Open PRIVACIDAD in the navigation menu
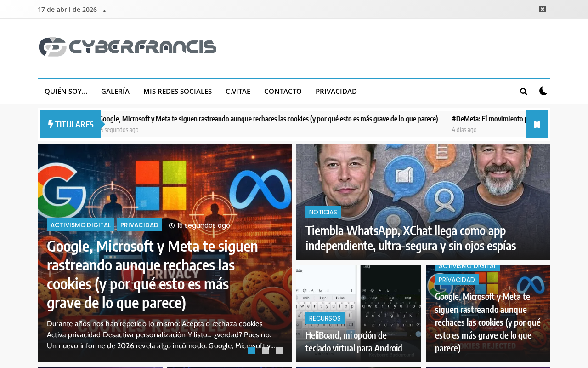This screenshot has width=588, height=368. [x=336, y=91]
